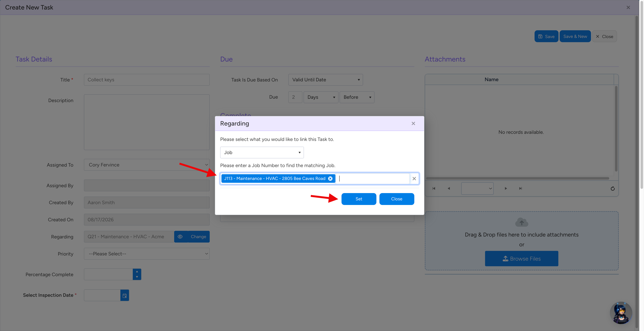Open the chat assistant avatar
The image size is (644, 331).
(x=621, y=313)
